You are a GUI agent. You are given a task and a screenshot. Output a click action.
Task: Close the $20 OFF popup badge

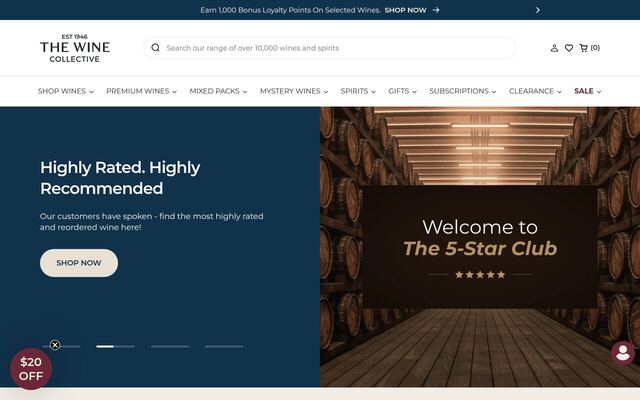click(x=55, y=345)
